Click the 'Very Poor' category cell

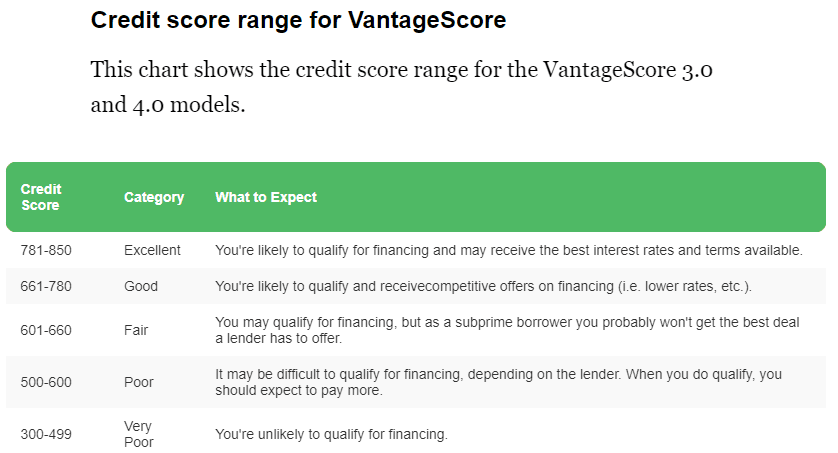138,434
